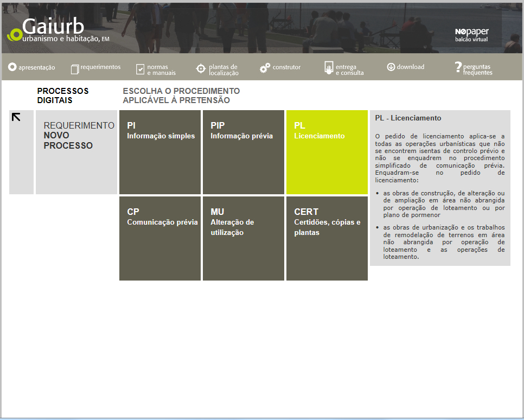Click the Gaiurb logo
Screen dimensions: 524x420
tap(58, 30)
